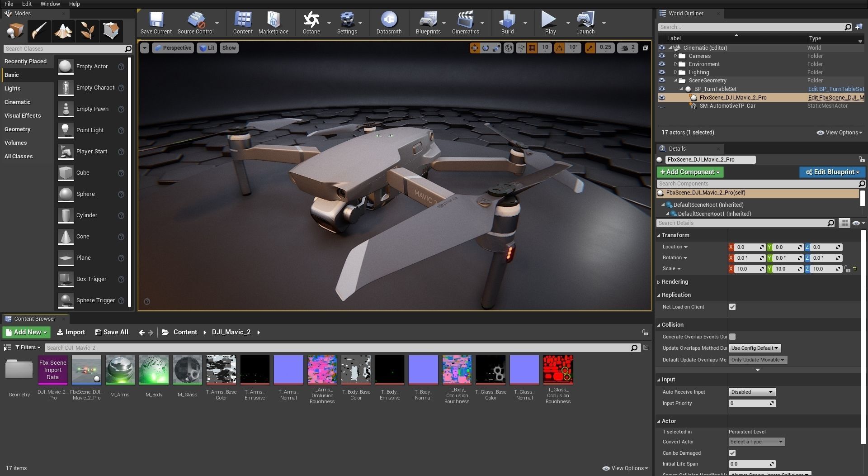Screen dimensions: 868x476
Task: Open Settings from the main toolbar
Action: [347, 23]
